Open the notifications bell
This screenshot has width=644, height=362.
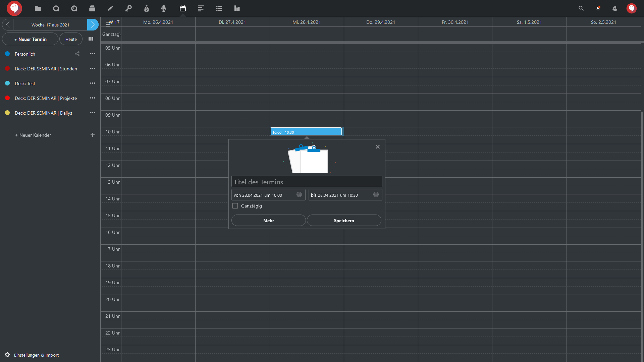click(598, 8)
